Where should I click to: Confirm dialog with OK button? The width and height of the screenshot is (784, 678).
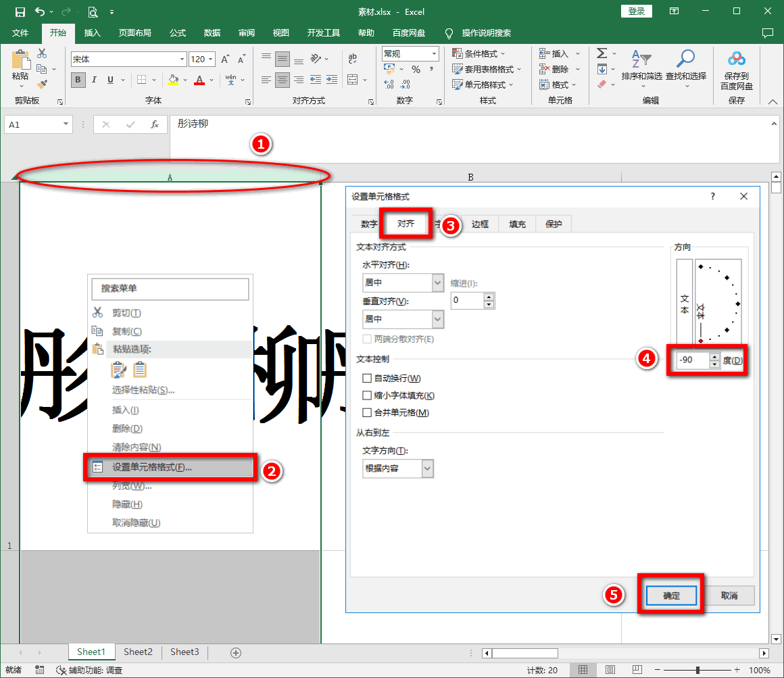coord(671,596)
